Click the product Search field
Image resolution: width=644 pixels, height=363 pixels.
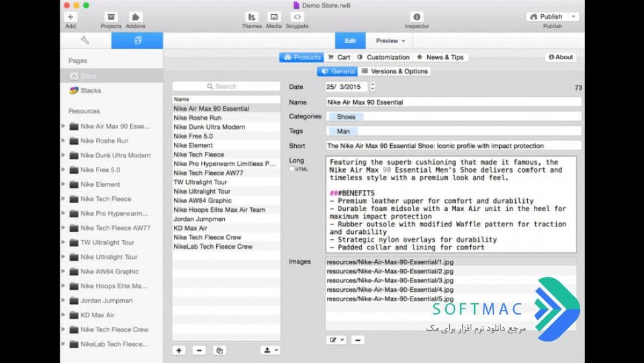click(x=226, y=86)
